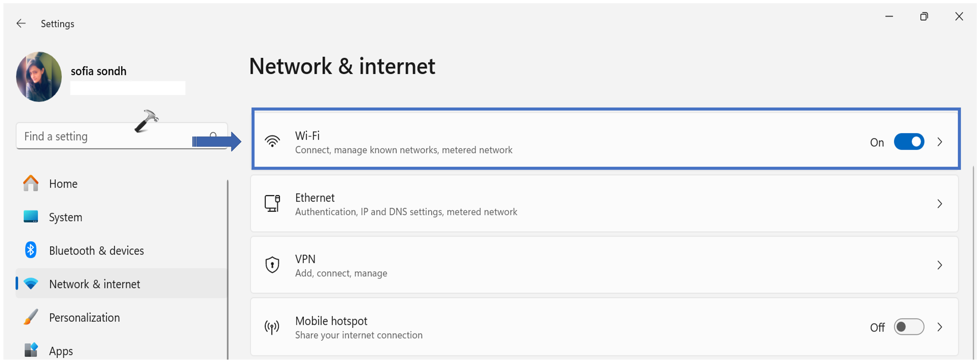This screenshot has width=980, height=363.
Task: Click the Personalization paintbrush icon
Action: (31, 317)
